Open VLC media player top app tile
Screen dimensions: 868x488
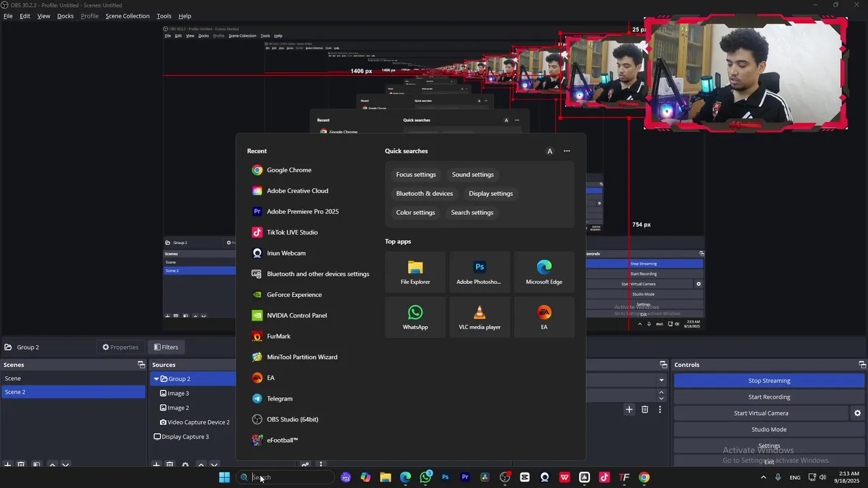point(479,317)
